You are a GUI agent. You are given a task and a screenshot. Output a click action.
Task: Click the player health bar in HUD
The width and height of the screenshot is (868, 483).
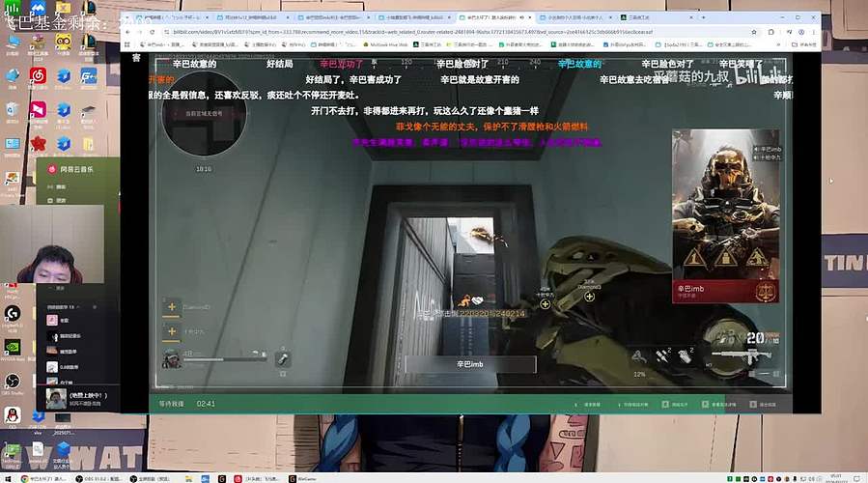(224, 359)
